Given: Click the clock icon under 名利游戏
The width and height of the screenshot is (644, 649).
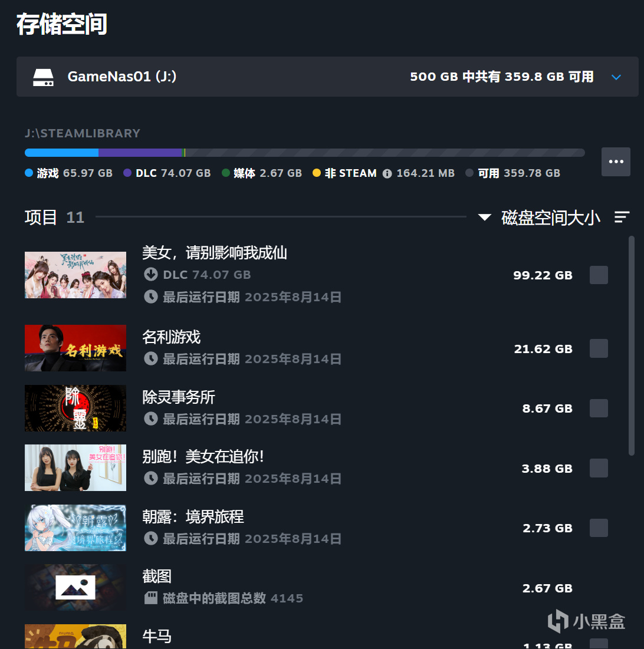Looking at the screenshot, I should click(151, 358).
